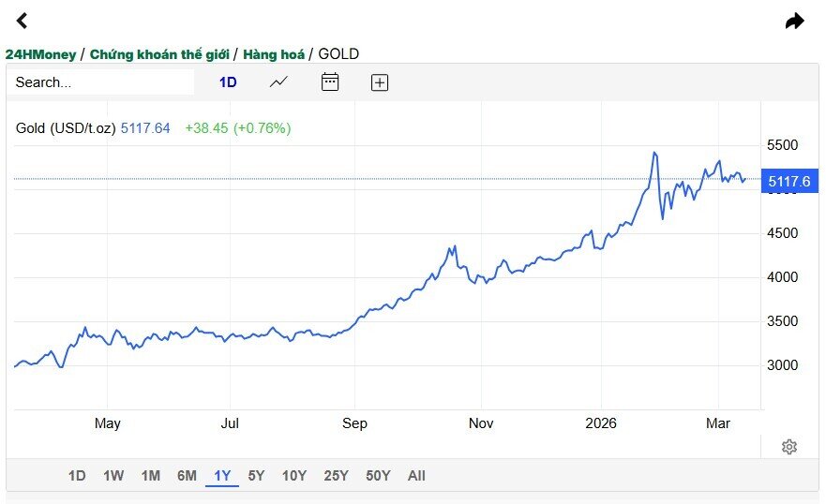Select the 1D time range
Image resolution: width=826 pixels, height=504 pixels.
tap(77, 476)
